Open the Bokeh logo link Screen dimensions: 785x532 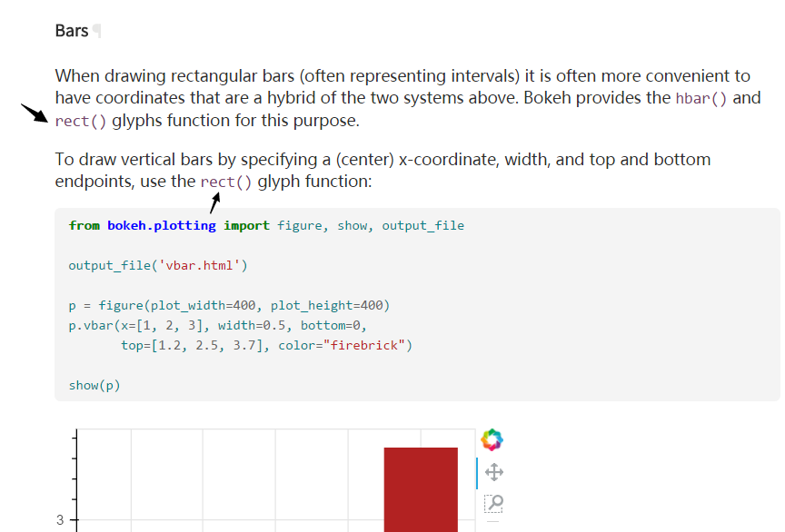point(492,440)
